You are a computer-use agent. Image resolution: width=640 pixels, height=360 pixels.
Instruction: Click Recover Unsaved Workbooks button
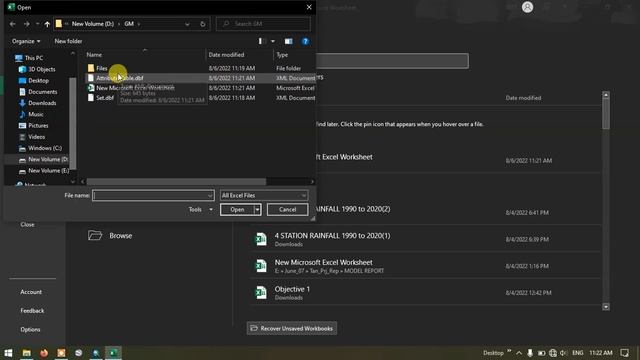click(292, 328)
